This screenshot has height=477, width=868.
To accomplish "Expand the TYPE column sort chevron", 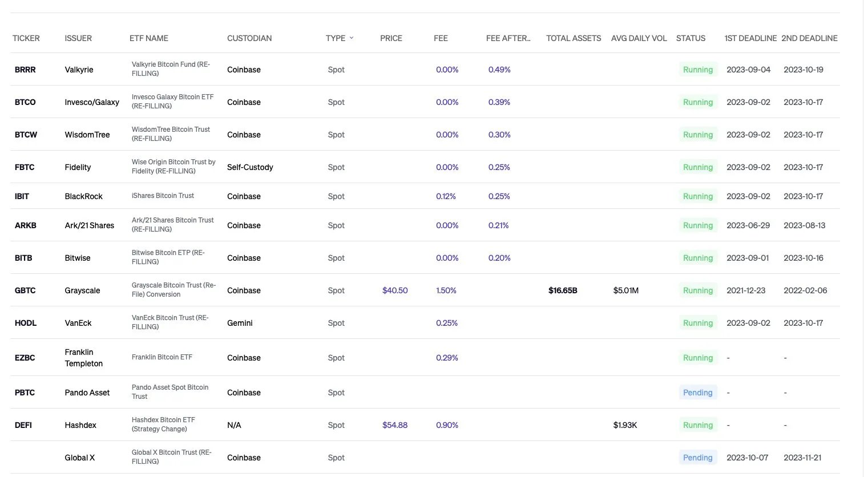I will [352, 38].
